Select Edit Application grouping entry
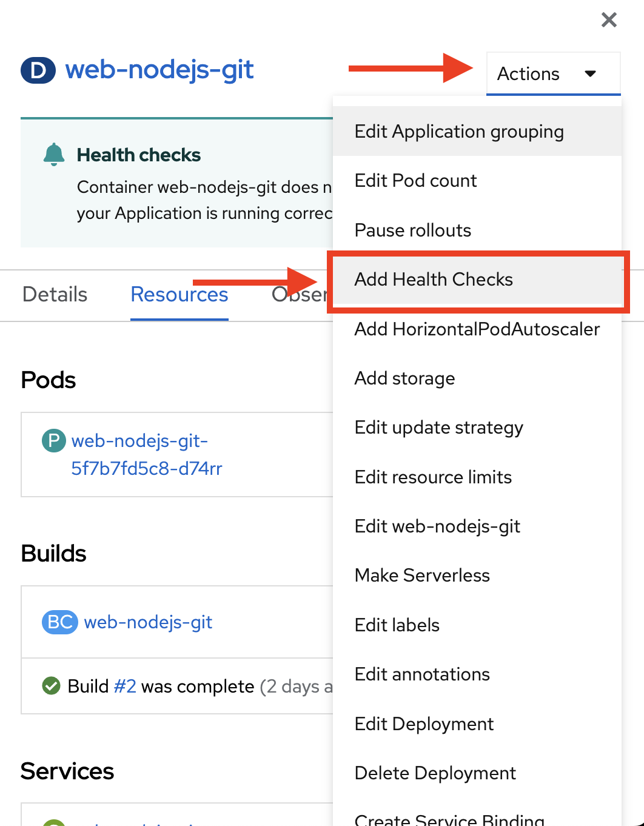Screen dimensions: 644x826 point(459,131)
